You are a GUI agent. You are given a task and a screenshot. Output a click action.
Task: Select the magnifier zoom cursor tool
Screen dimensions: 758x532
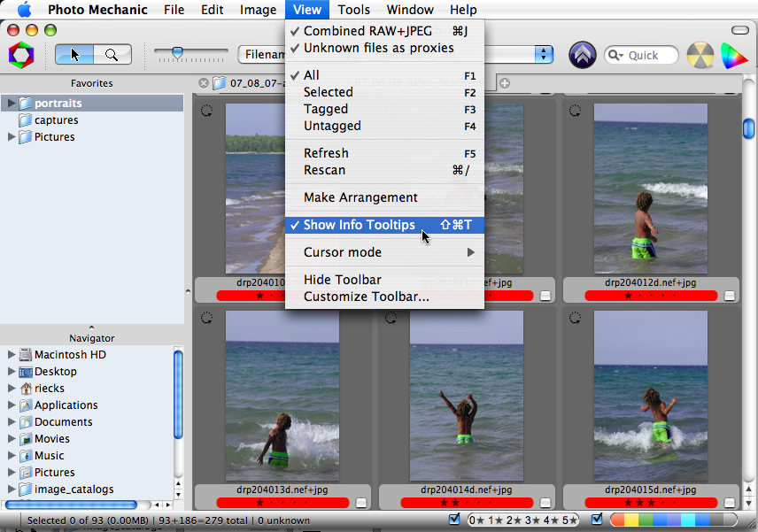[112, 55]
